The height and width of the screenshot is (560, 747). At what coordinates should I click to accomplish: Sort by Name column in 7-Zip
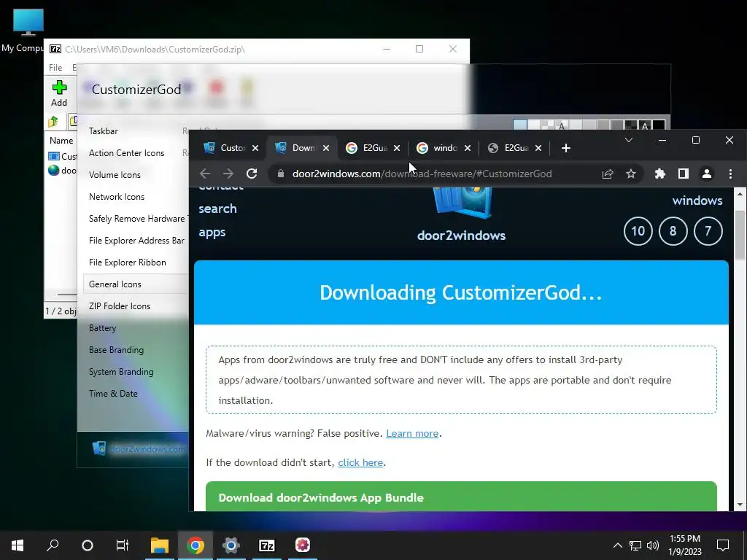(61, 141)
